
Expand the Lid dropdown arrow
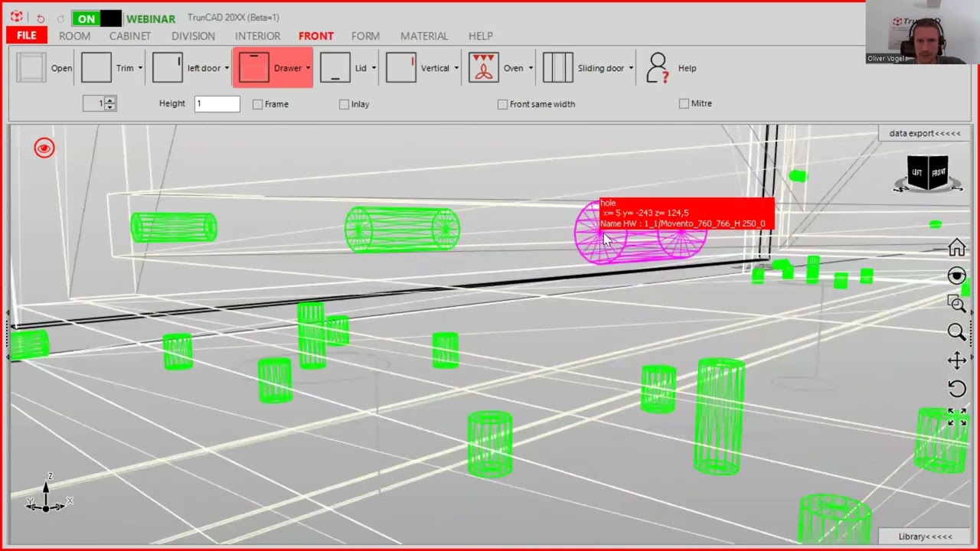(374, 68)
